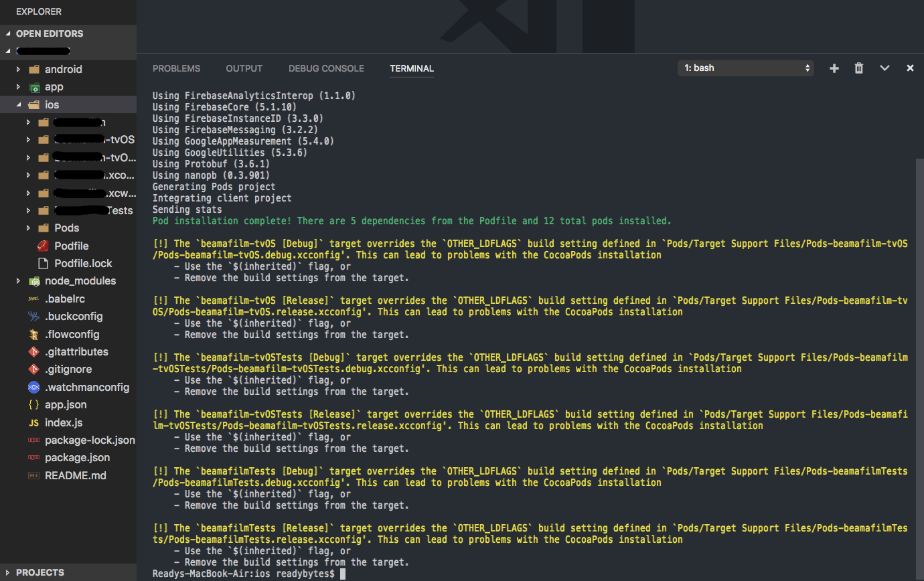Kill terminal with the trash icon

(859, 68)
